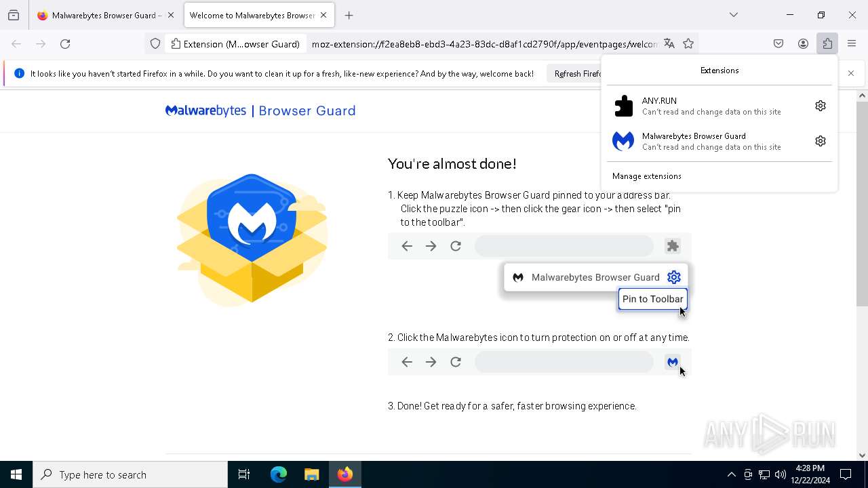Select Malwarebytes Browser Guard in Extensions panel
The width and height of the screenshot is (868, 488).
coord(709,141)
